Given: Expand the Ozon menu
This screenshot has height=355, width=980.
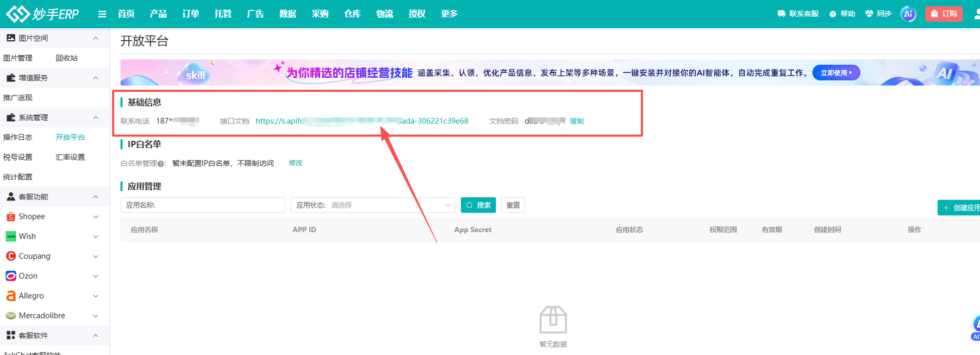Looking at the screenshot, I should (x=96, y=276).
